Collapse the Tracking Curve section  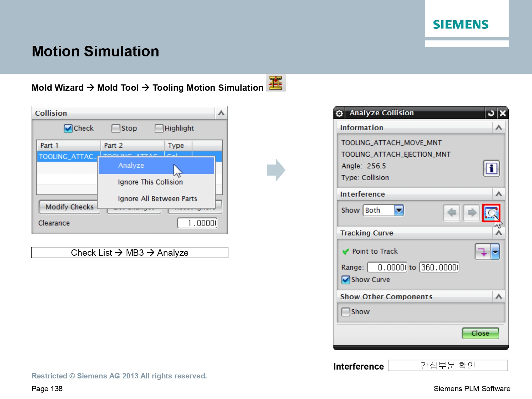499,233
